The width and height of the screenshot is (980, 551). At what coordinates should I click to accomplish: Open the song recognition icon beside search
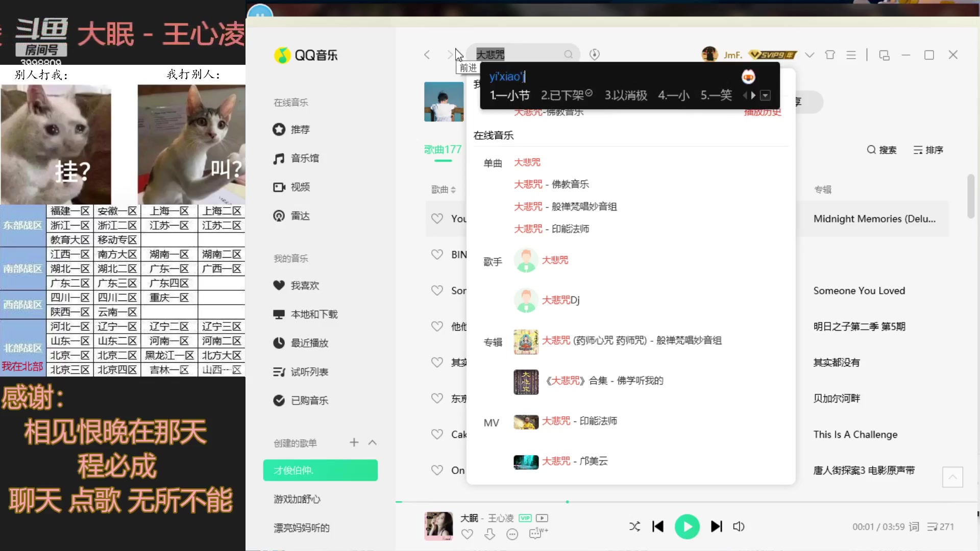pos(595,55)
